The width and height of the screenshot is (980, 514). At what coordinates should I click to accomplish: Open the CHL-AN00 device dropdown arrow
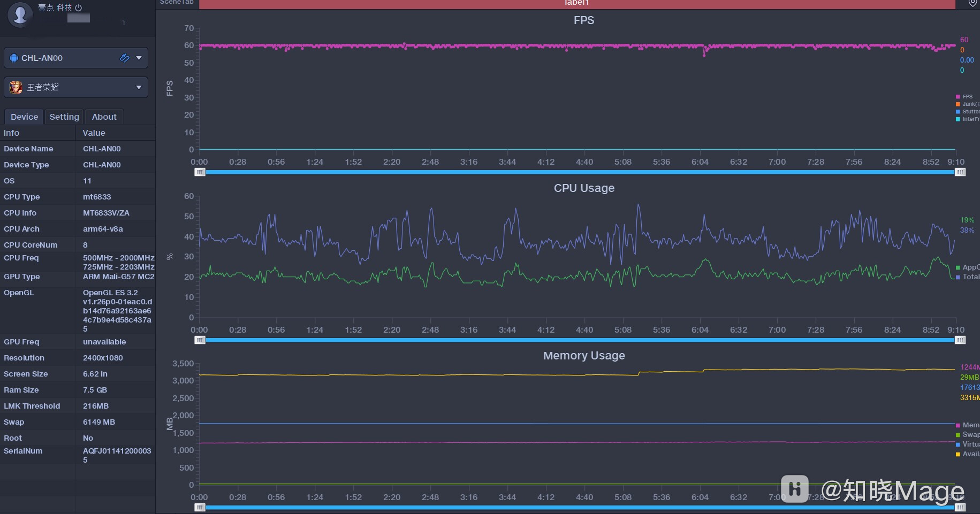(x=139, y=58)
